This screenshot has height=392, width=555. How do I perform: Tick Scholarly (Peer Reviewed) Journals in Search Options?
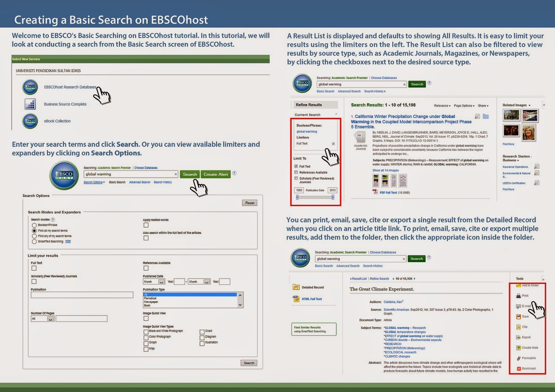click(34, 281)
